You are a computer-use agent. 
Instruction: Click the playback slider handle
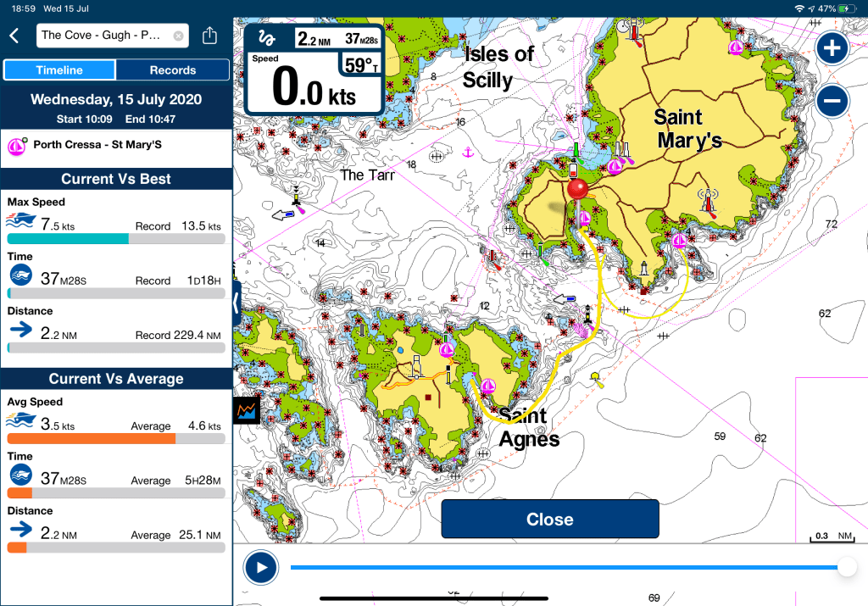pyautogui.click(x=846, y=568)
